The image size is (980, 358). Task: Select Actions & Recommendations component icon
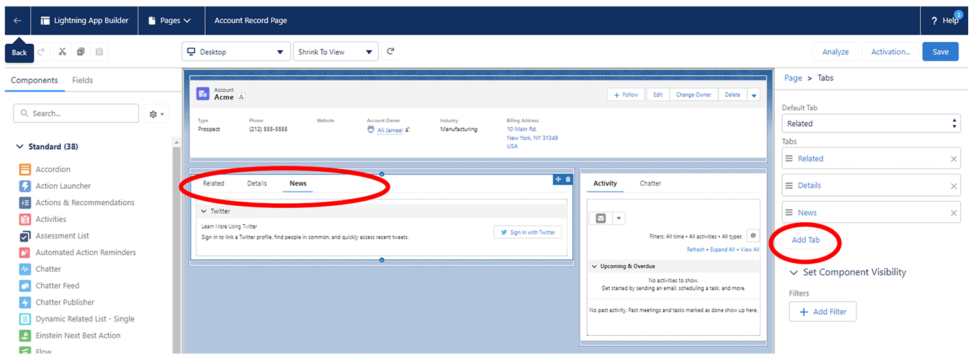click(x=25, y=203)
